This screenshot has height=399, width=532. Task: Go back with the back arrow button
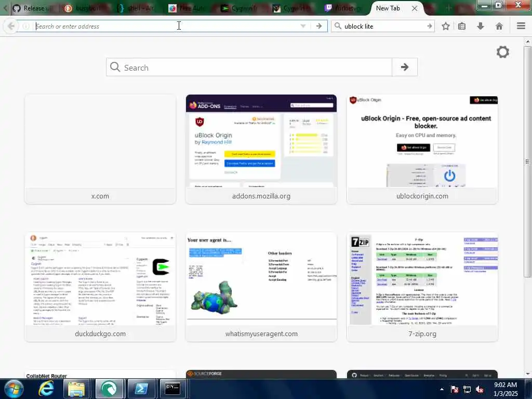[11, 26]
